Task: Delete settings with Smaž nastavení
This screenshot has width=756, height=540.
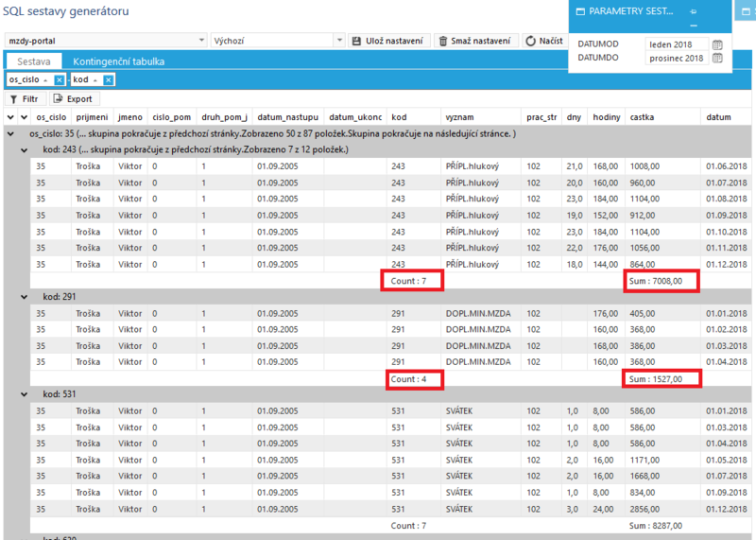Action: point(475,41)
